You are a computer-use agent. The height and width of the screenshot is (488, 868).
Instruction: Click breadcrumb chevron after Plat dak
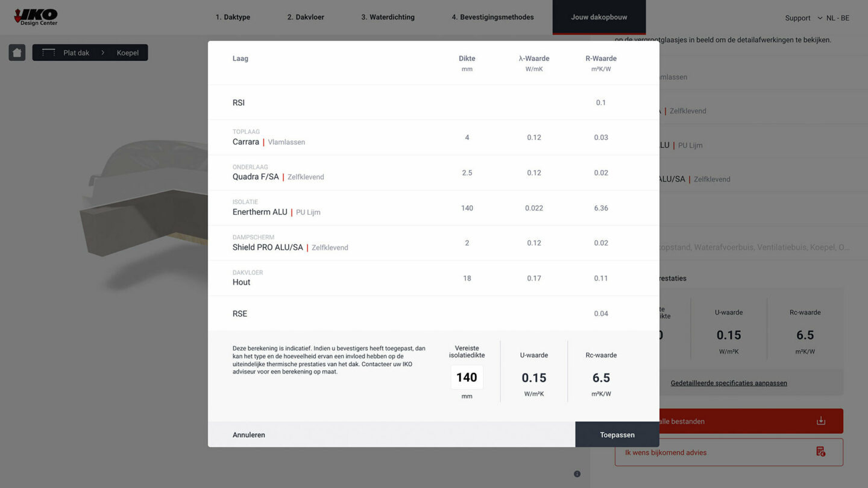coord(103,52)
